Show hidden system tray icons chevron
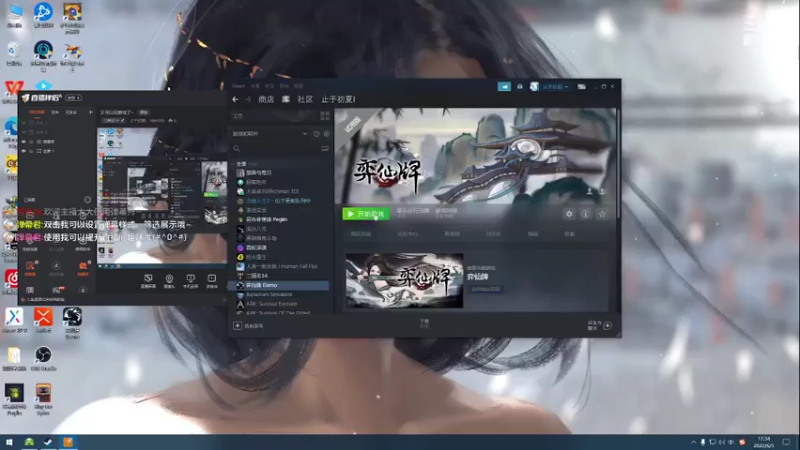The width and height of the screenshot is (800, 450). coord(693,442)
